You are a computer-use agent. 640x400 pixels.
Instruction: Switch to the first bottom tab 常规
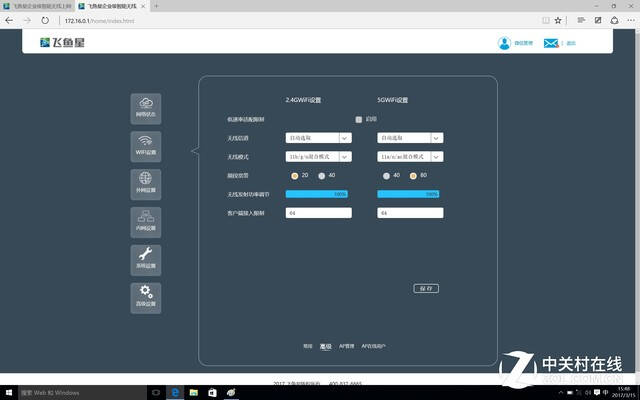(308, 346)
